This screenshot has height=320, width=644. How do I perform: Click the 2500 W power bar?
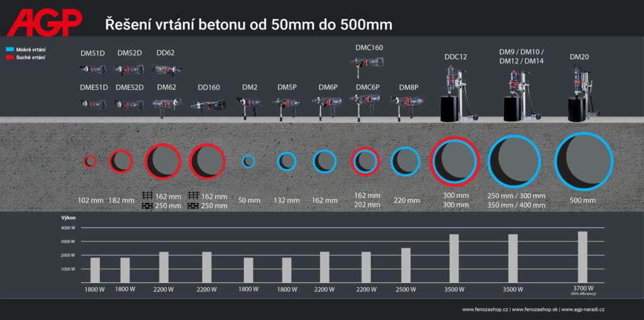tap(406, 265)
